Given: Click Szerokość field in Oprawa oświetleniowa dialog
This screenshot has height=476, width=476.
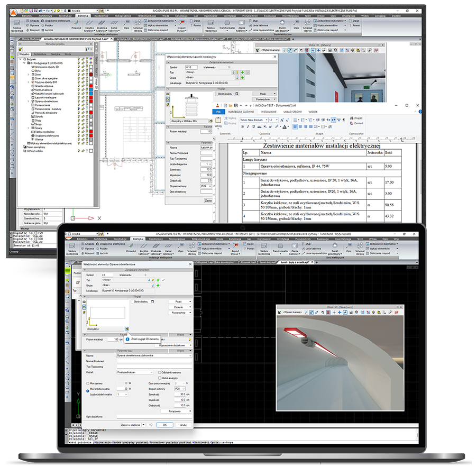Looking at the screenshot, I should point(180,395).
